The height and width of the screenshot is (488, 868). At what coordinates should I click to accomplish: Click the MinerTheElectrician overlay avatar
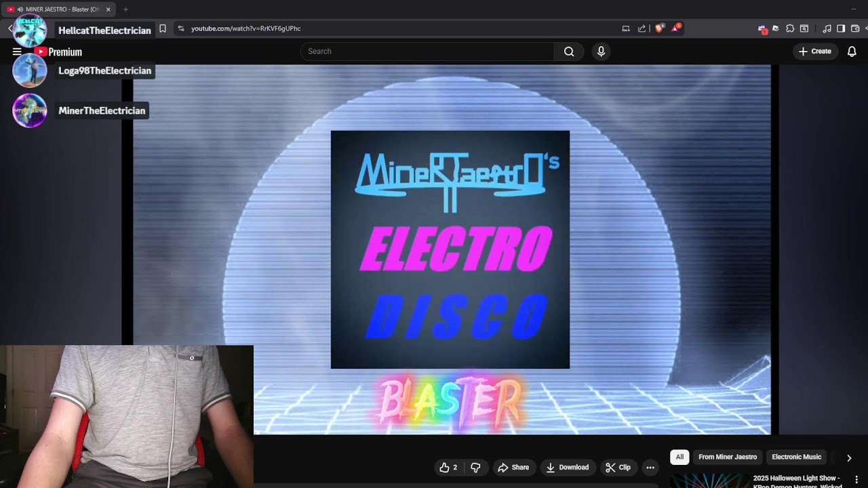[x=30, y=110]
